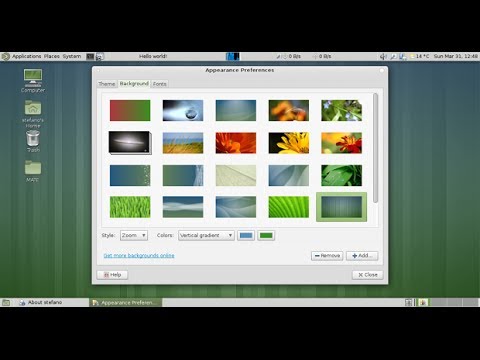Open stefano's Home folder icon

(x=33, y=114)
